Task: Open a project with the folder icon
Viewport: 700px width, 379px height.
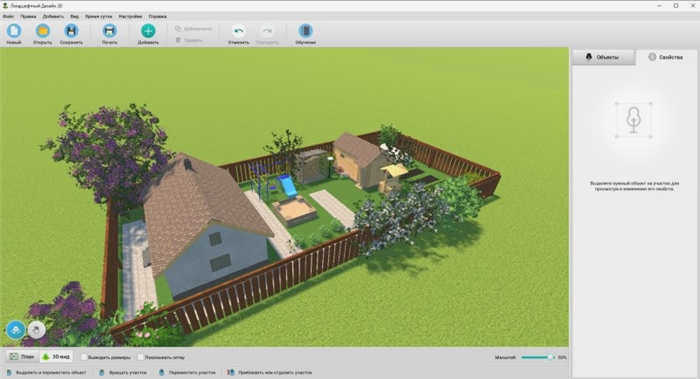Action: click(42, 31)
